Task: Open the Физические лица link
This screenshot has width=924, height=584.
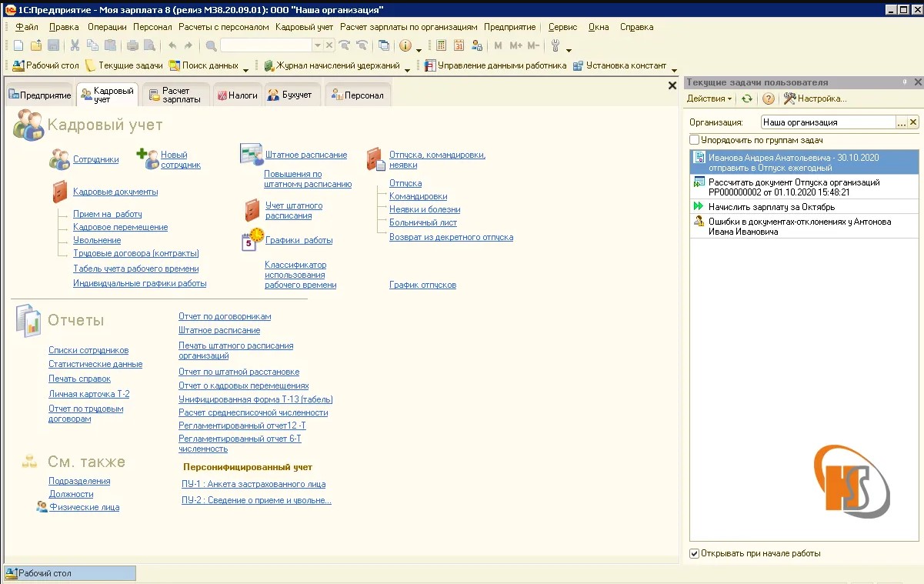Action: (85, 507)
